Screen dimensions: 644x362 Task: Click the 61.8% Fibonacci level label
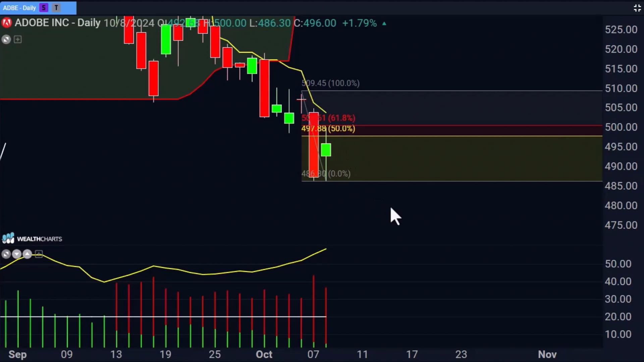click(x=328, y=118)
